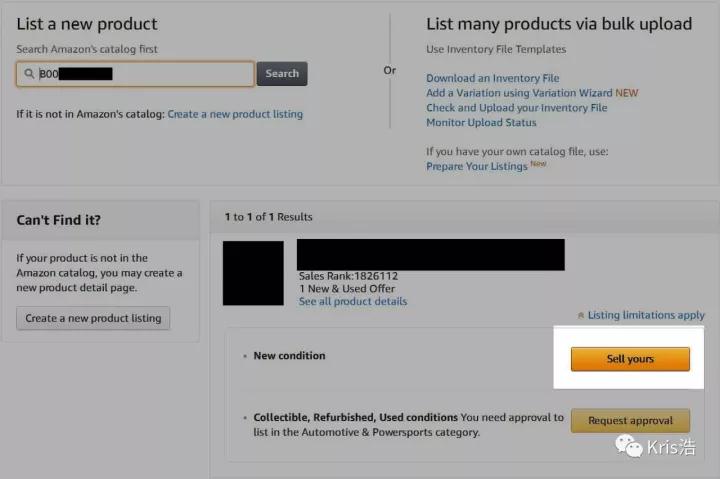
Task: Open Prepare Your Listings link
Action: point(477,167)
